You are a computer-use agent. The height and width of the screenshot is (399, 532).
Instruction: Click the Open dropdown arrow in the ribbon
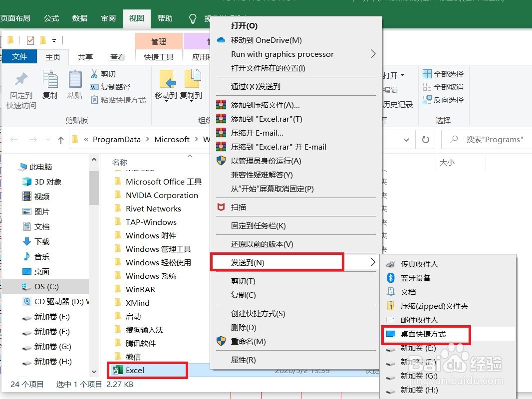[x=402, y=75]
